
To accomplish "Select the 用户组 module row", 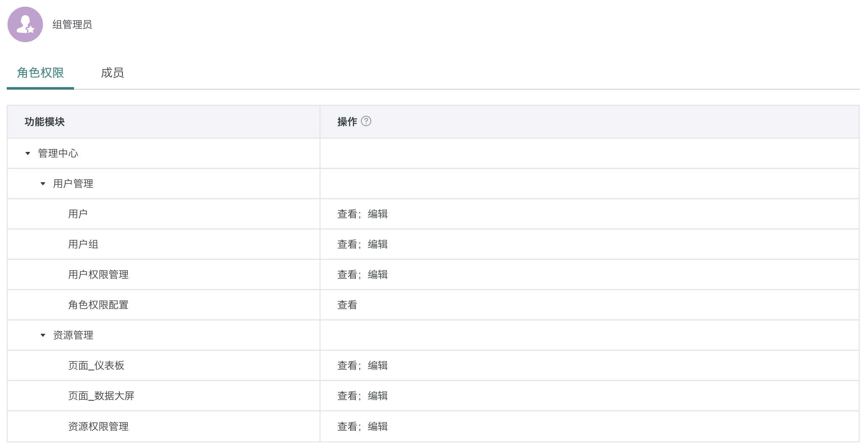I will [x=83, y=245].
